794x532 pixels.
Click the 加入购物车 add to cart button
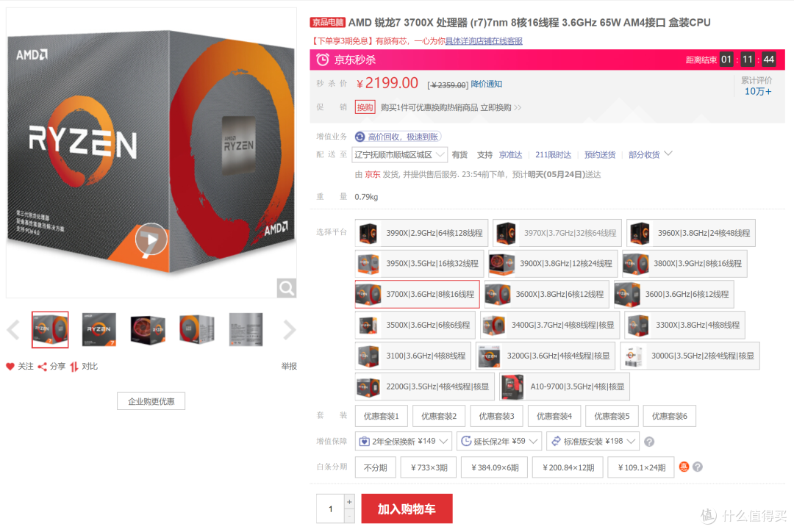[407, 508]
